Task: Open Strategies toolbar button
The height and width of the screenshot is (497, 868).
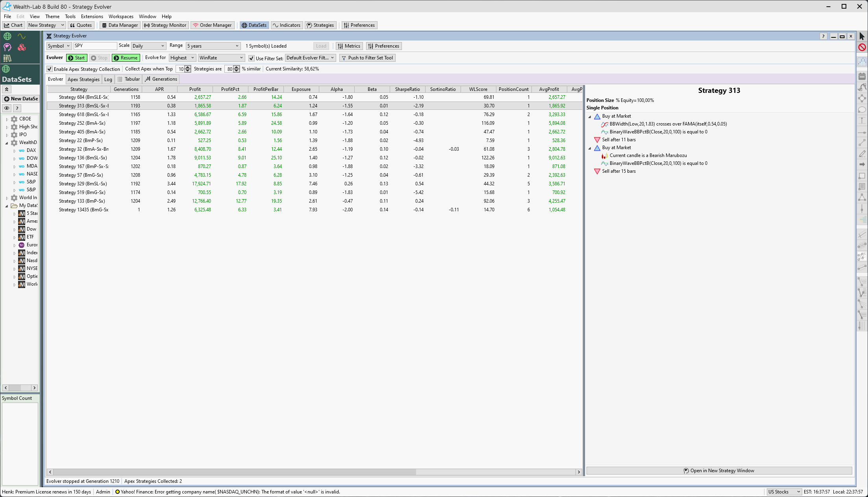Action: coord(320,25)
